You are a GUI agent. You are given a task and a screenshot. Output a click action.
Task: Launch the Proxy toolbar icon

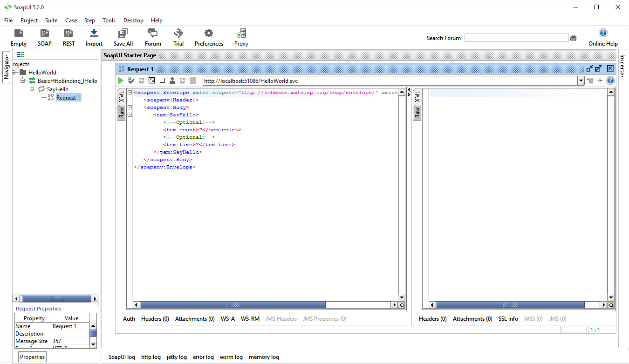pos(241,37)
